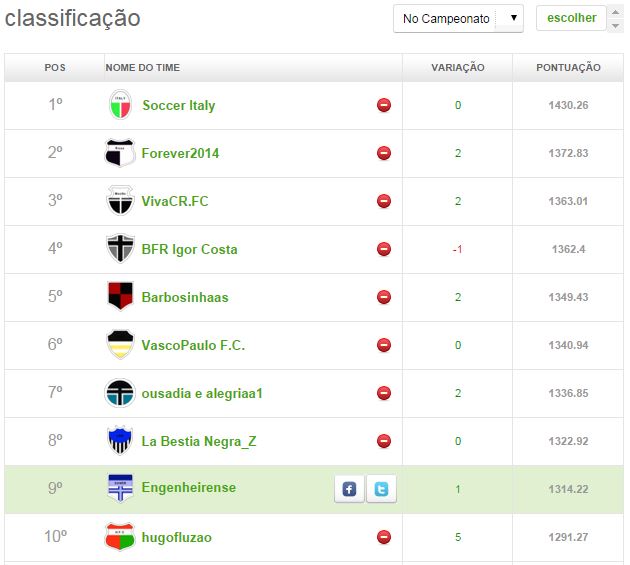The image size is (630, 565).
Task: Click the VascoPaulo F.C. crest icon
Action: (x=120, y=345)
